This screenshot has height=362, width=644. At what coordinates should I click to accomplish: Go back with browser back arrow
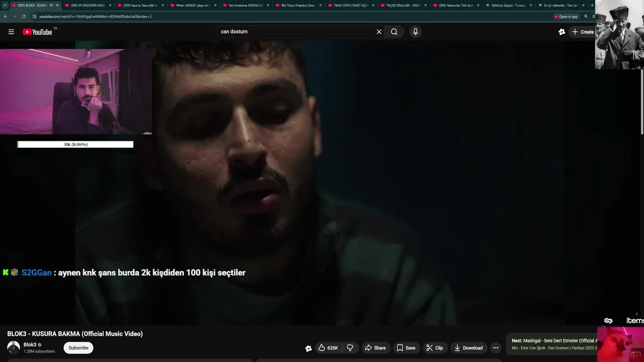point(6,17)
